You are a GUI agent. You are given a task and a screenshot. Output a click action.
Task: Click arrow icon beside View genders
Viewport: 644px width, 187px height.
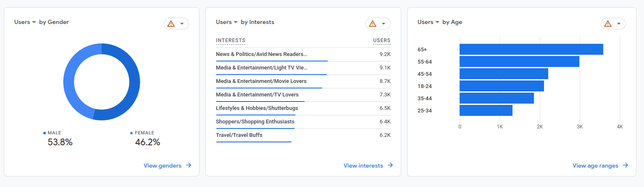coord(189,166)
